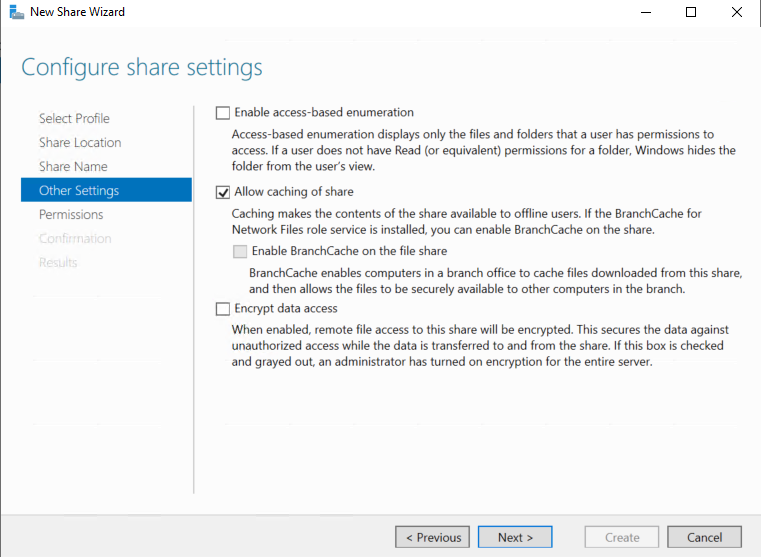
Task: Minimize the New Share Wizard window
Action: point(644,12)
